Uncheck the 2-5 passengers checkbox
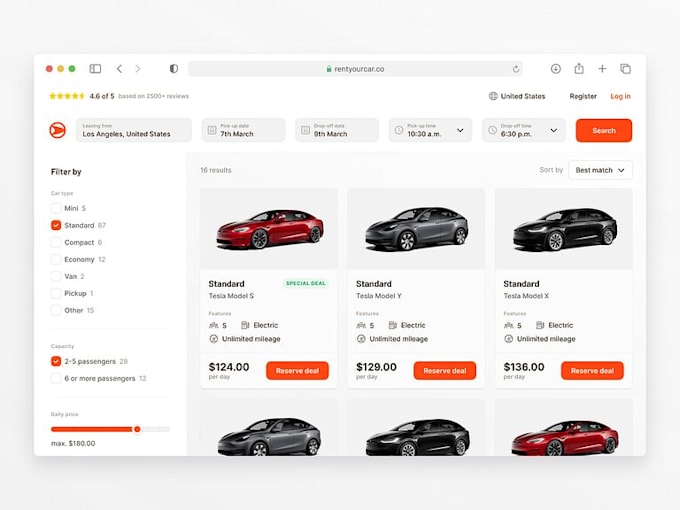Viewport: 680px width, 510px height. click(56, 361)
